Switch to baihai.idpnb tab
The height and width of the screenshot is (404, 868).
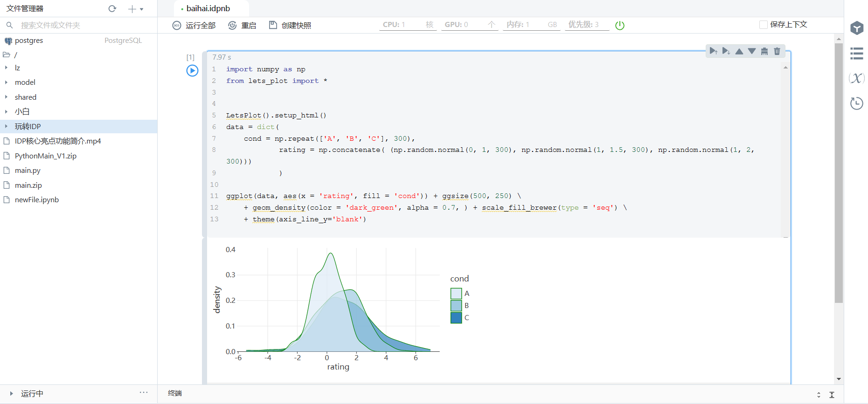pos(208,8)
